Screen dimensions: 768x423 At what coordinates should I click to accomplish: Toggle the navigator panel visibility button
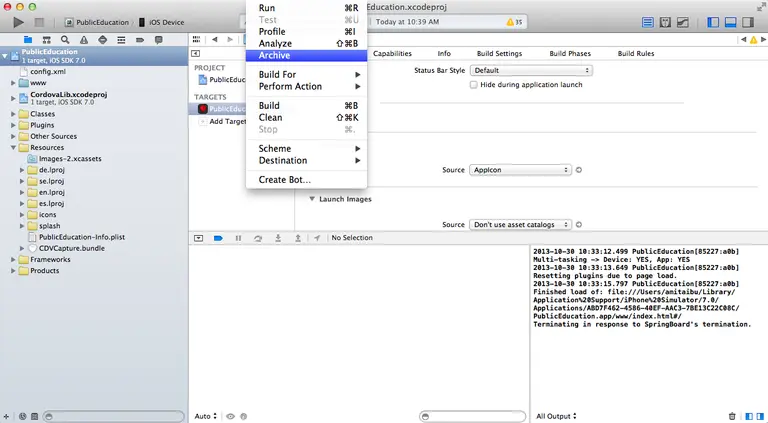click(x=713, y=22)
